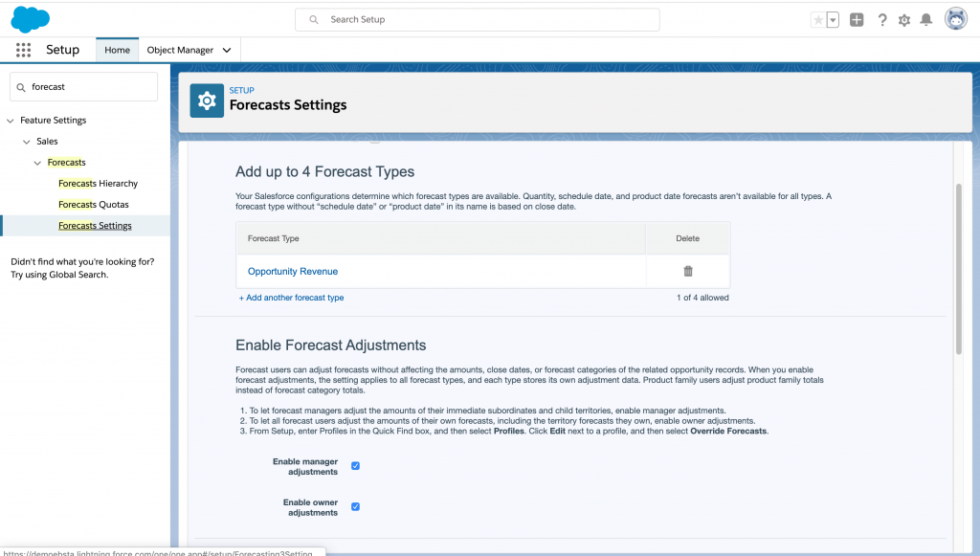Expand the Object Manager tab dropdown
The width and height of the screenshot is (980, 556).
coord(227,50)
